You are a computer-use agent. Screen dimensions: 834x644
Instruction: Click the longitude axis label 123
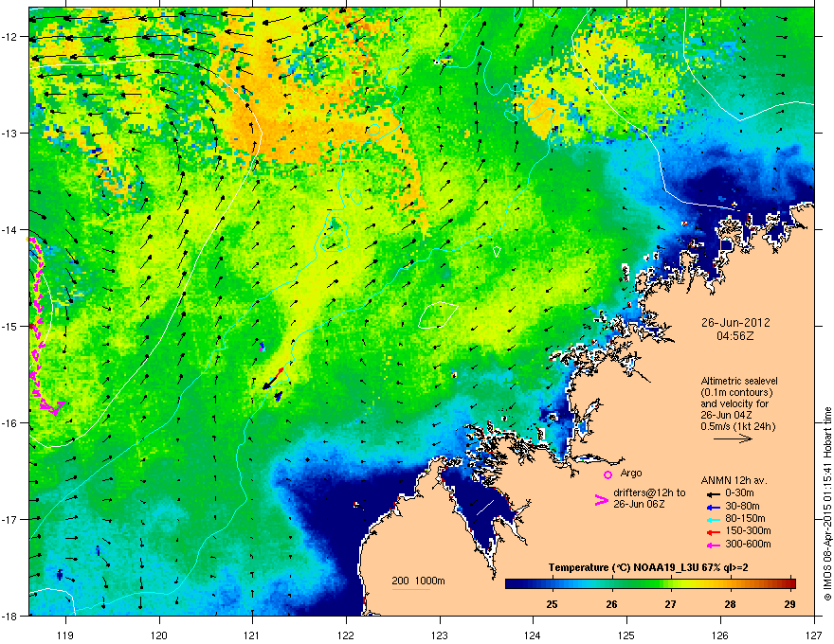tap(440, 635)
